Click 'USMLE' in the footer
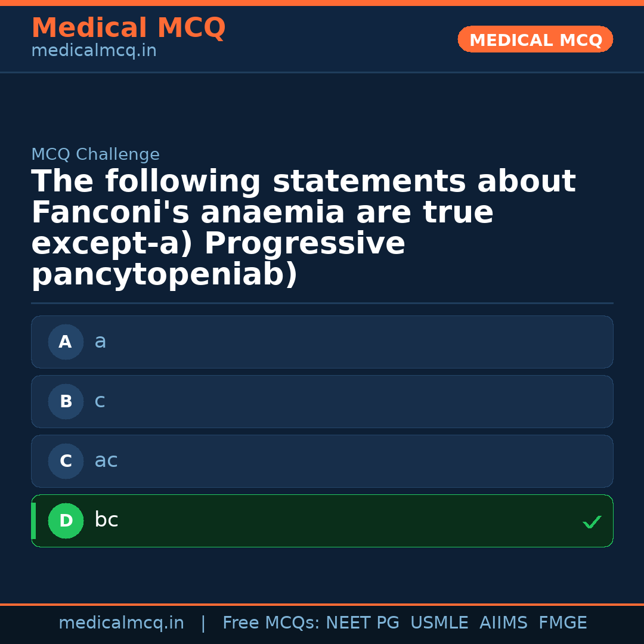The width and height of the screenshot is (644, 644). point(439,623)
